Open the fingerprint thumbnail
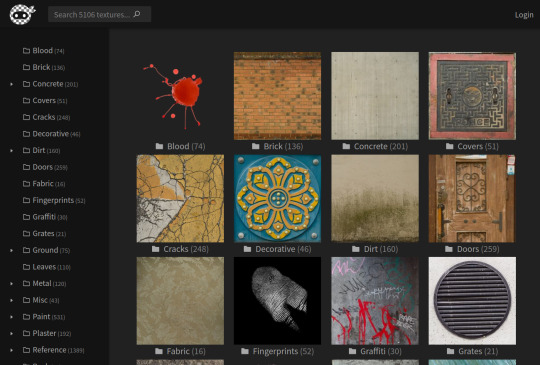 pyautogui.click(x=277, y=301)
